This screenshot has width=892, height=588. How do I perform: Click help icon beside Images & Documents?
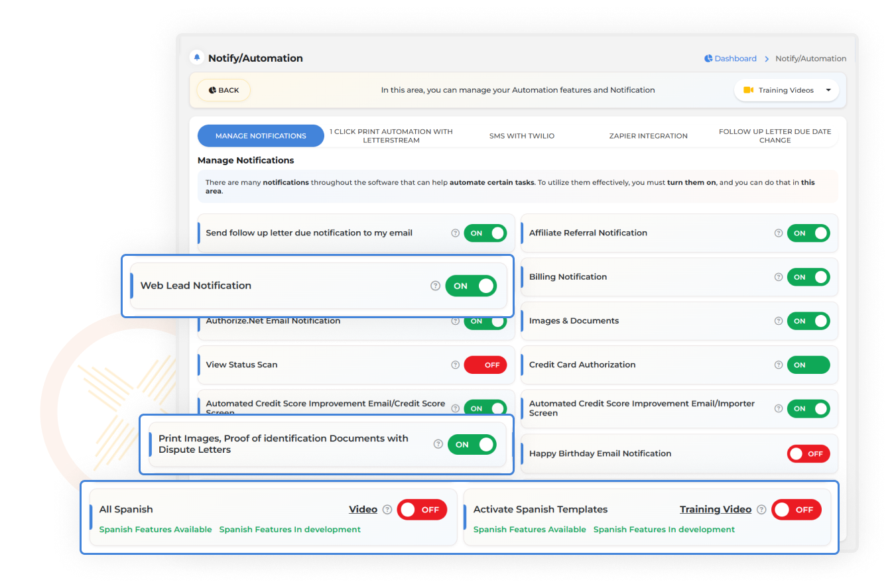click(x=779, y=321)
